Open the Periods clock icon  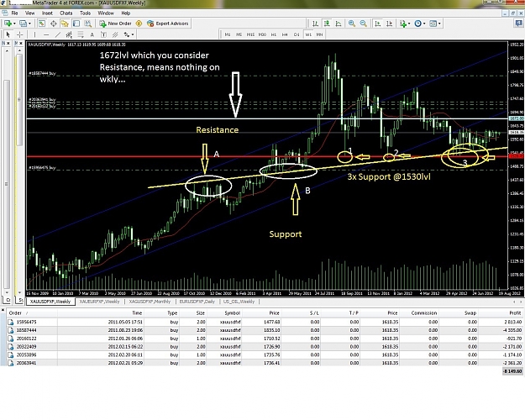[x=417, y=24]
